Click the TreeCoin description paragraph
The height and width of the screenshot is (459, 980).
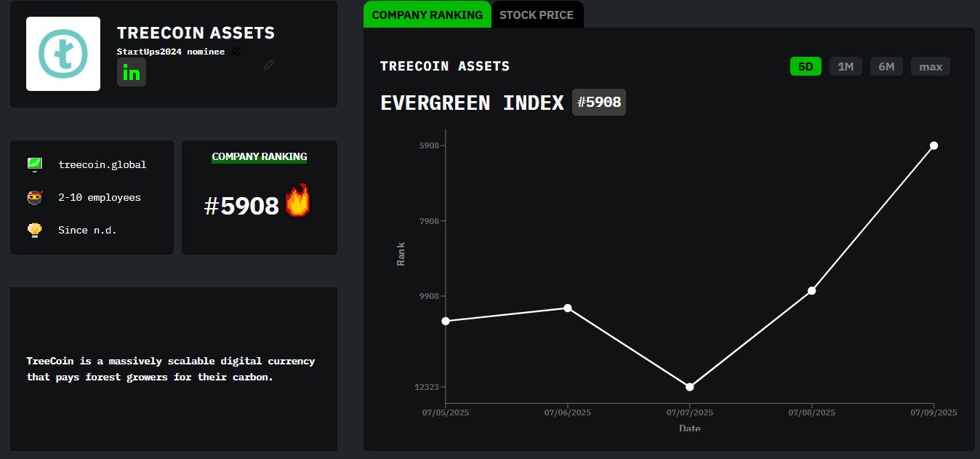pyautogui.click(x=171, y=369)
